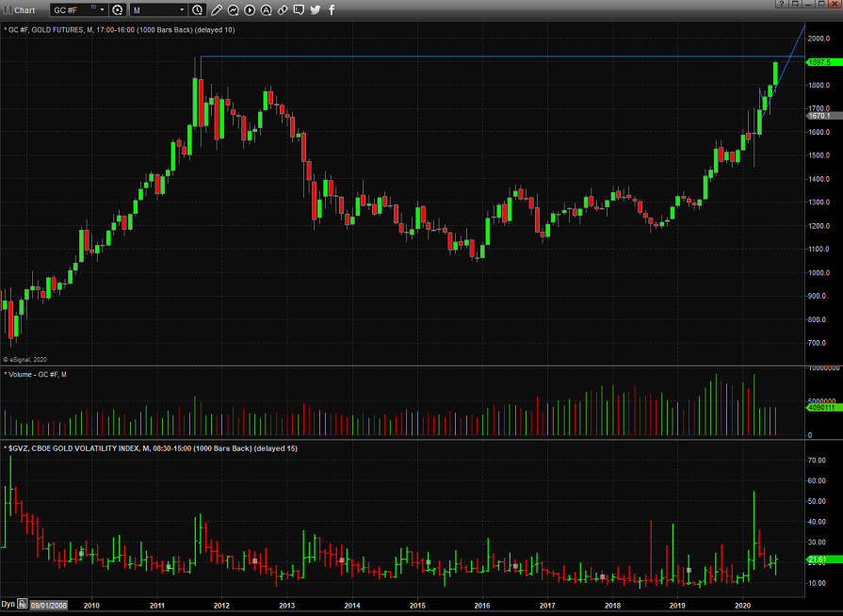Select the drawing pencil tool

[x=216, y=9]
